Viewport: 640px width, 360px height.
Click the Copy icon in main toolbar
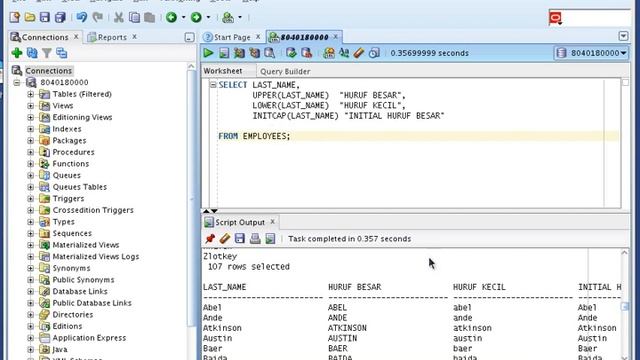(134, 17)
